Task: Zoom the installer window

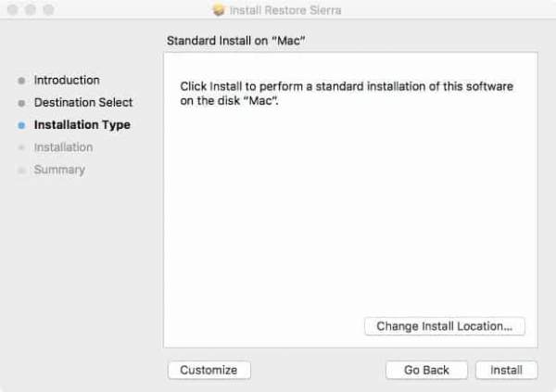Action: point(47,10)
